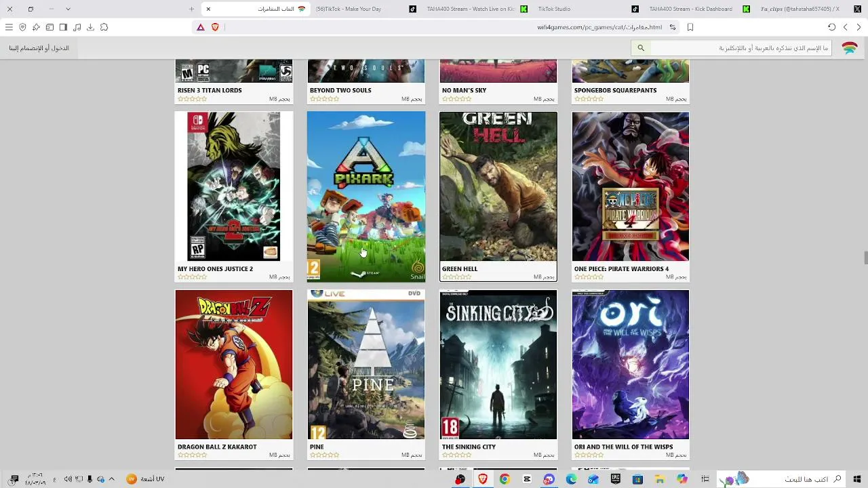
Task: Show the downloads icon in the toolbar
Action: (90, 27)
